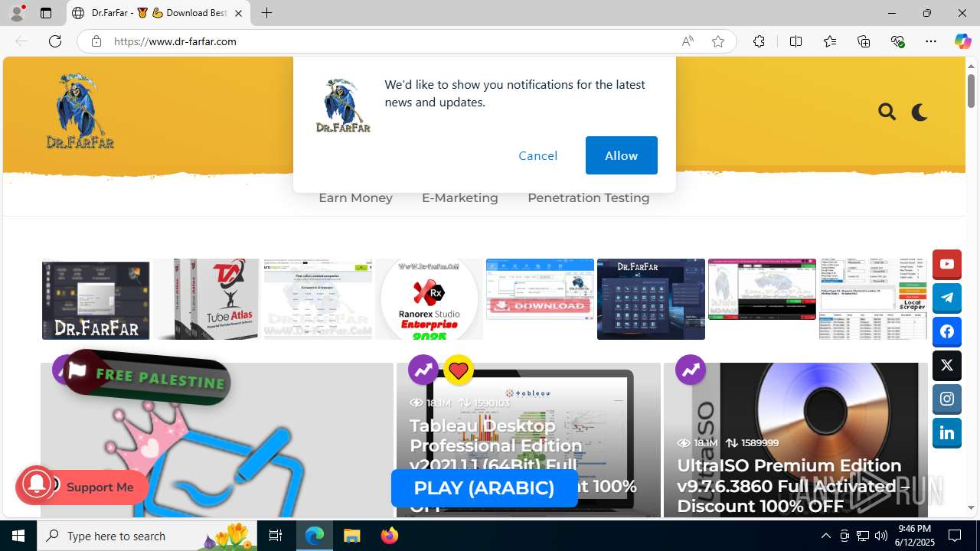Click the page vertical scrollbar thumb
Image resolution: width=980 pixels, height=551 pixels.
971,91
